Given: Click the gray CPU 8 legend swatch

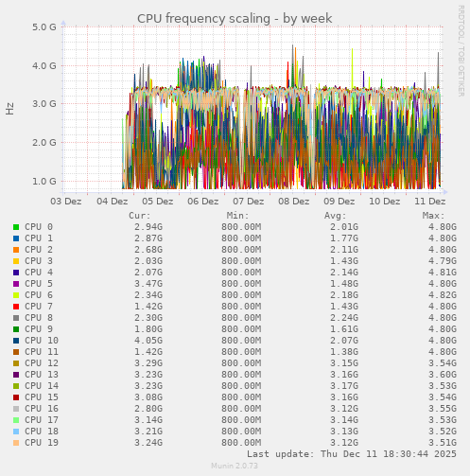Looking at the screenshot, I should pos(16,318).
